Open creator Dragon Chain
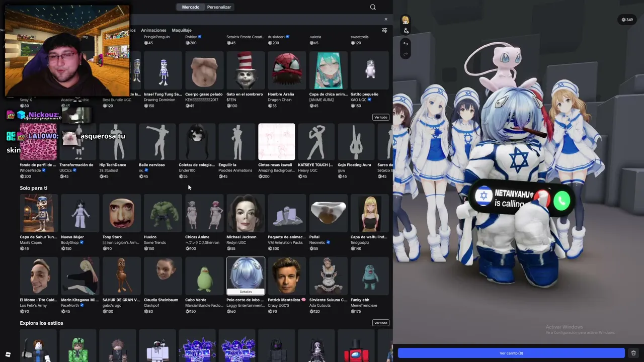Screen dimensions: 644x362 click(279, 100)
